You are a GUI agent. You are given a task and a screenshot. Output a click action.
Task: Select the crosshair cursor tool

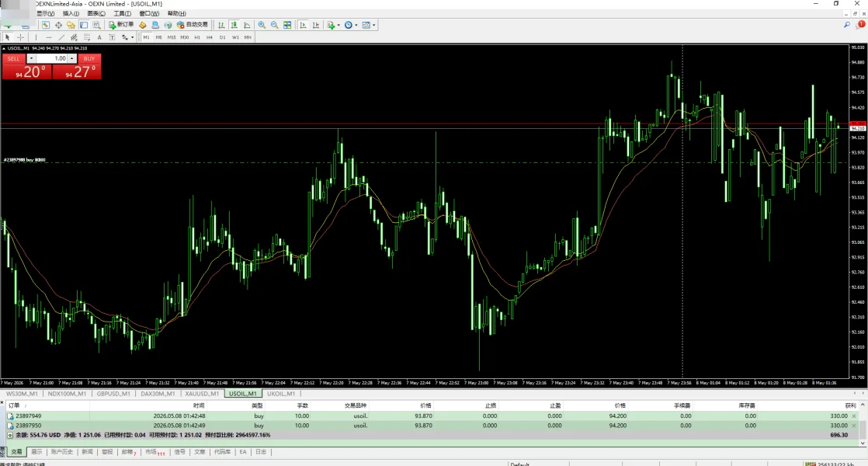(x=20, y=37)
